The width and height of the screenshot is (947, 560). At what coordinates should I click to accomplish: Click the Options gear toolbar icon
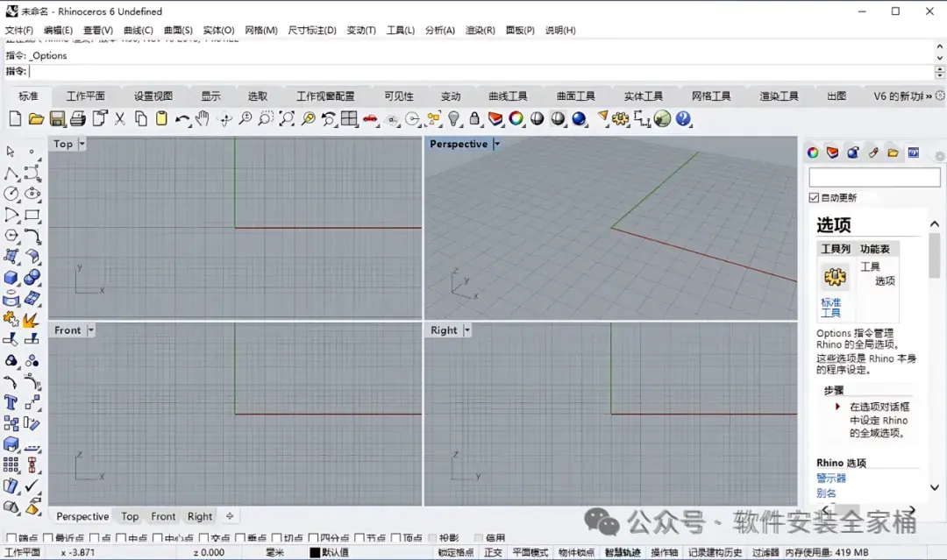click(620, 119)
